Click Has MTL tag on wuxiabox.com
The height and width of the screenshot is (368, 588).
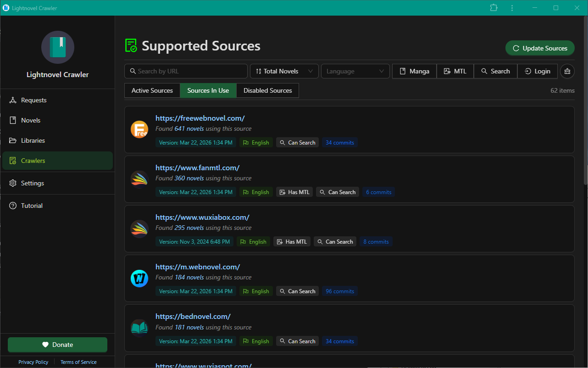[x=292, y=242]
